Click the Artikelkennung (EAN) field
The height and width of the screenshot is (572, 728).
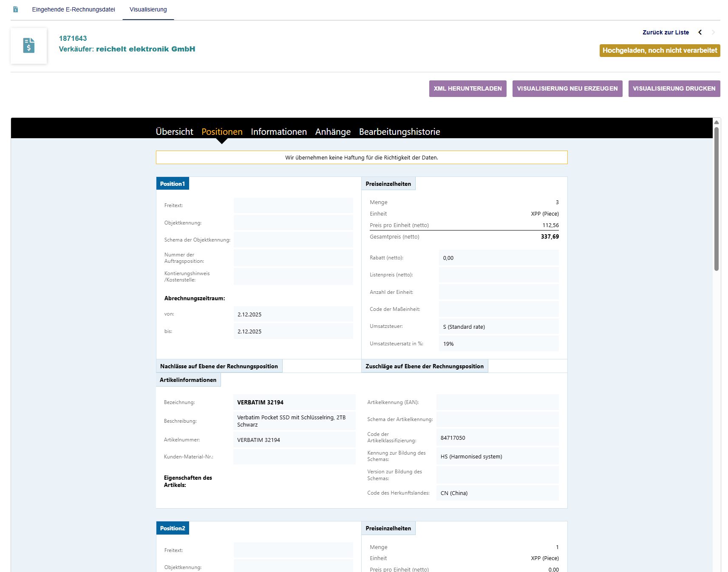(498, 402)
